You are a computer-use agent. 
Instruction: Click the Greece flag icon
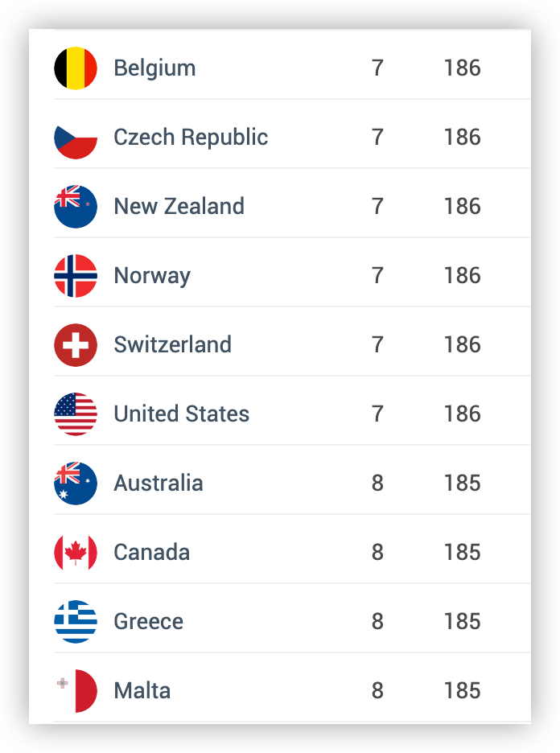point(76,621)
